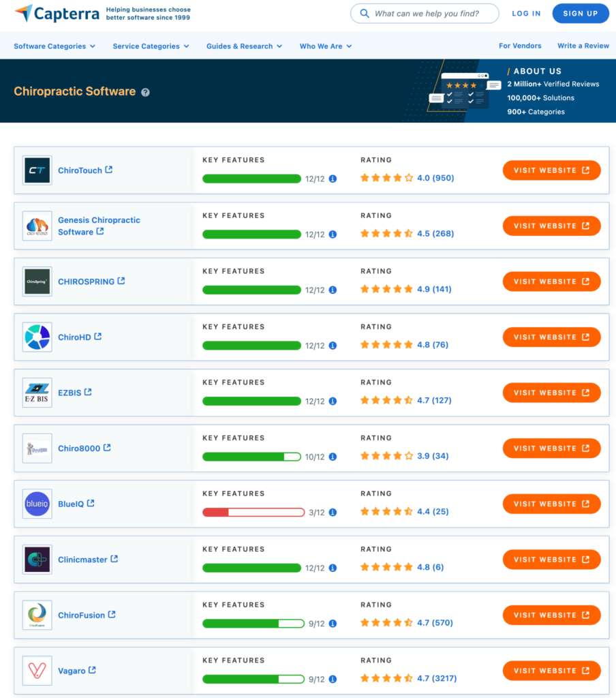Open the Chiro8000 external link icon

pyautogui.click(x=107, y=447)
